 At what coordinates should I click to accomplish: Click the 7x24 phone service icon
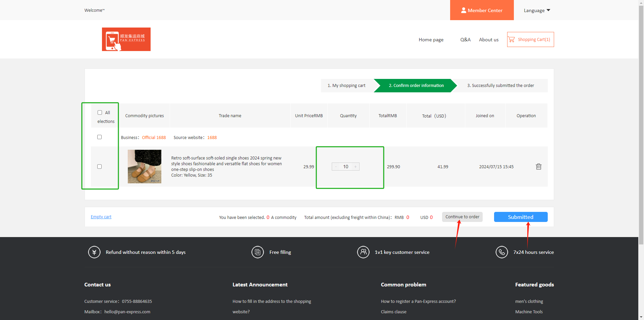coord(502,252)
